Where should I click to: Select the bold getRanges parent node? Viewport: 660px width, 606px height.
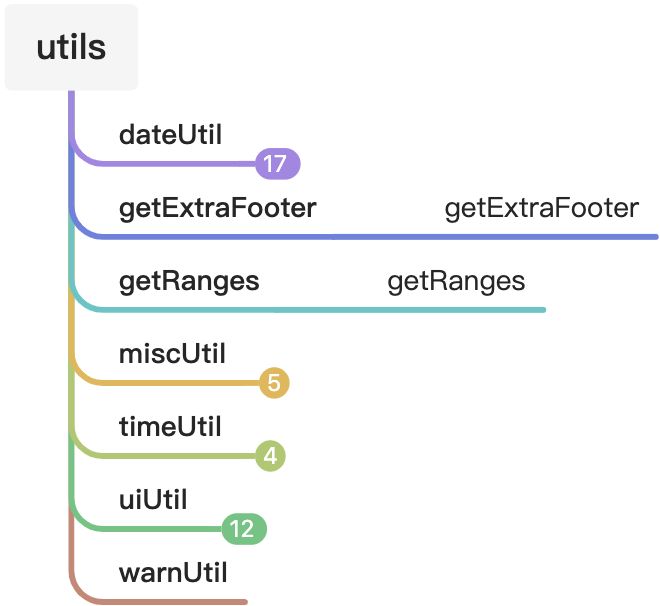coord(189,281)
